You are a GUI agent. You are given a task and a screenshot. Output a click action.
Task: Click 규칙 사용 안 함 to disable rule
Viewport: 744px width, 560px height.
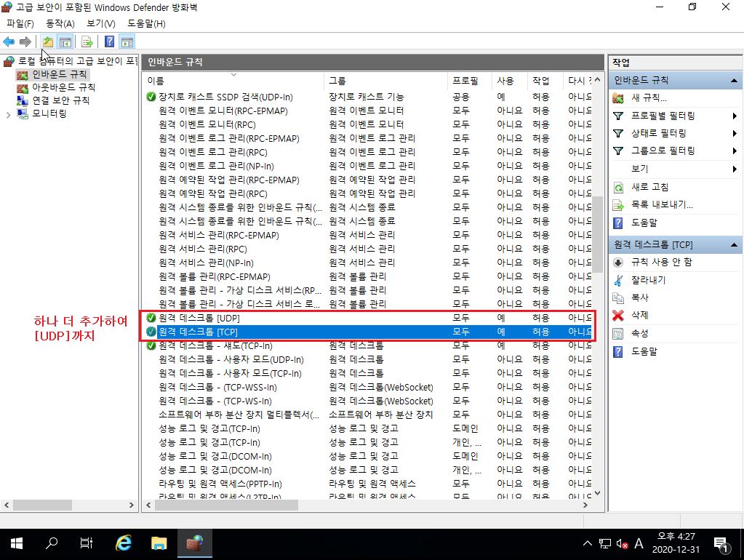click(661, 262)
